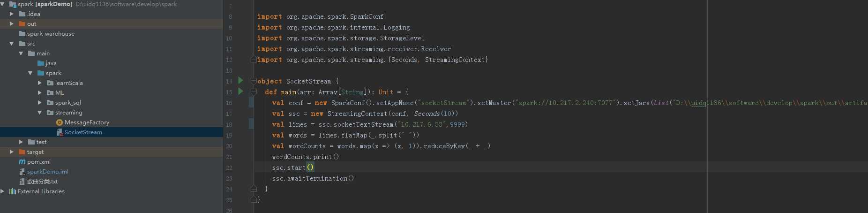The image size is (868, 213).
Task: Collapse import statements fold marker
Action: click(254, 60)
